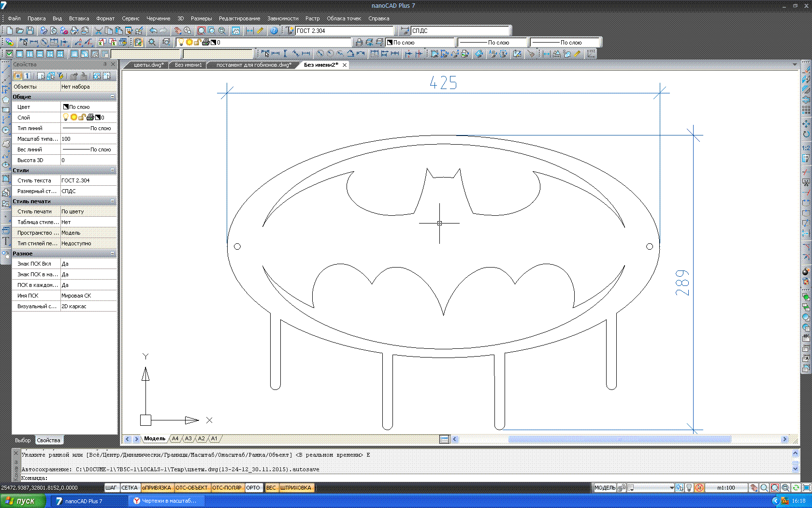Collapse the Разное properties section
The image size is (812, 508).
pyautogui.click(x=113, y=254)
